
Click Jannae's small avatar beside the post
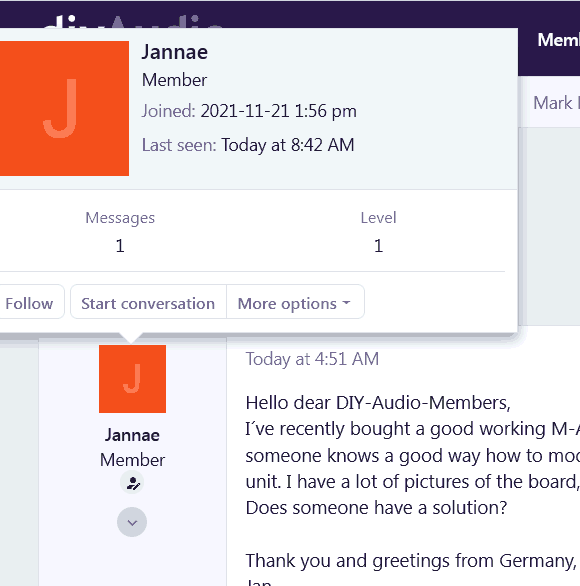point(132,379)
